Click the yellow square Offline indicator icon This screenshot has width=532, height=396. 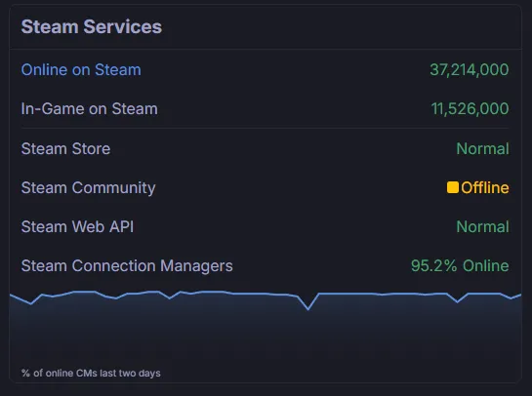453,187
